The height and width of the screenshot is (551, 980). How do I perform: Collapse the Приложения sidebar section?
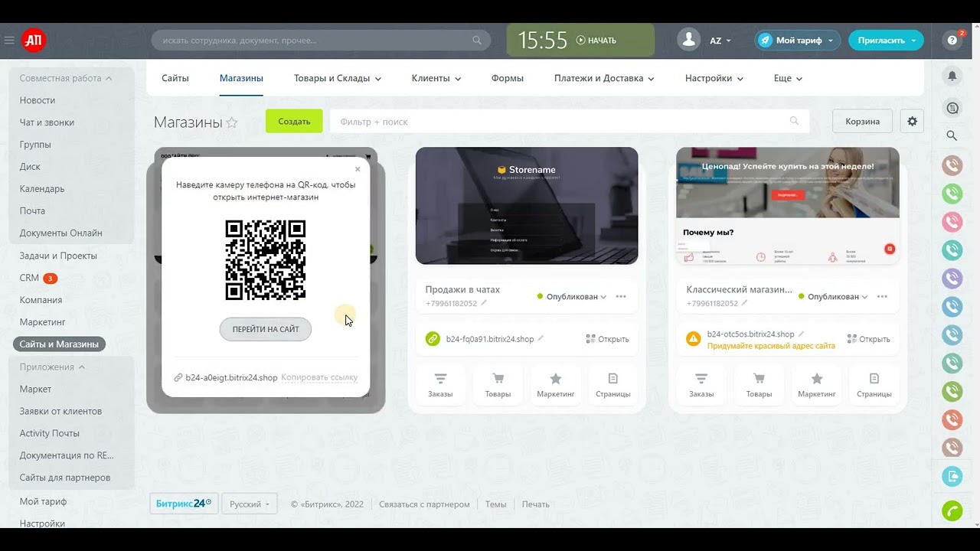(52, 367)
